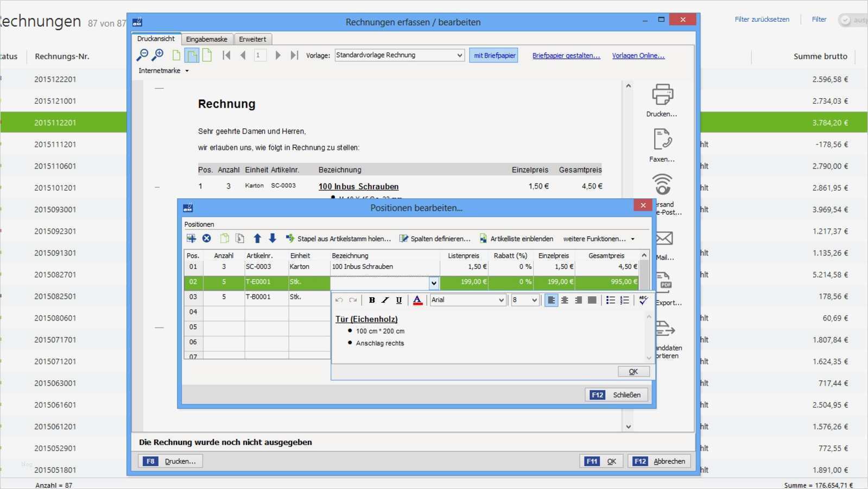Image resolution: width=868 pixels, height=489 pixels.
Task: Delete position with blue X icon
Action: click(x=207, y=239)
